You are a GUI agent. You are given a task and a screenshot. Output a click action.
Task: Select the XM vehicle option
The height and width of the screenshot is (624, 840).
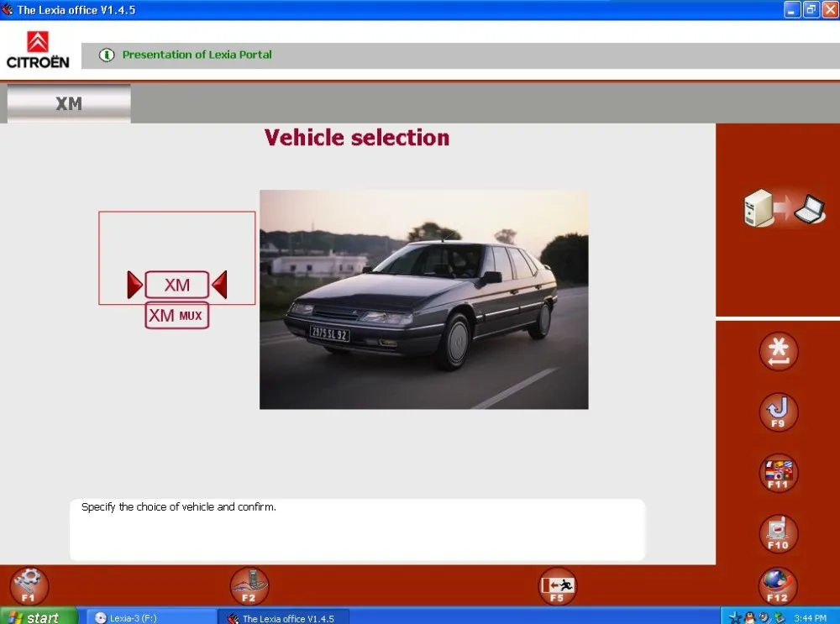coord(176,285)
